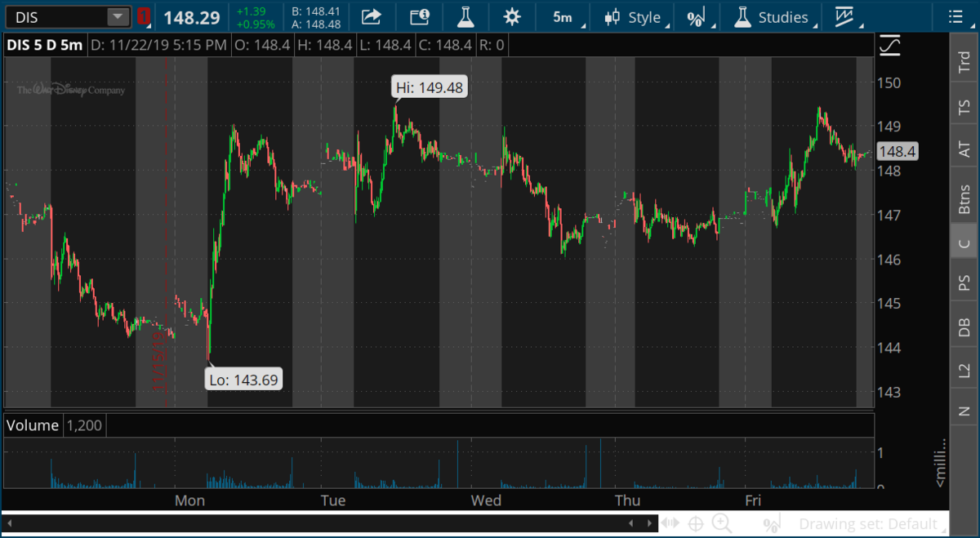Image resolution: width=980 pixels, height=538 pixels.
Task: Click scroll left arrow at chart bottom-left
Action: click(x=11, y=523)
